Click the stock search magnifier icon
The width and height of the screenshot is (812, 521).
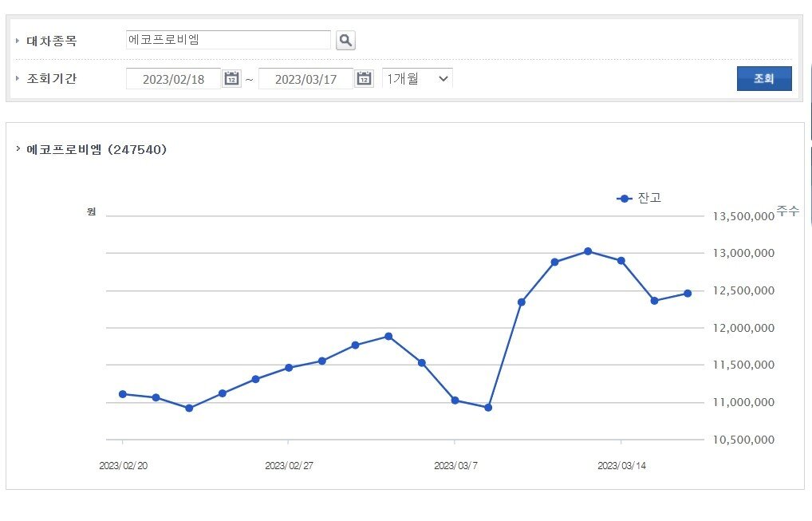pyautogui.click(x=345, y=40)
